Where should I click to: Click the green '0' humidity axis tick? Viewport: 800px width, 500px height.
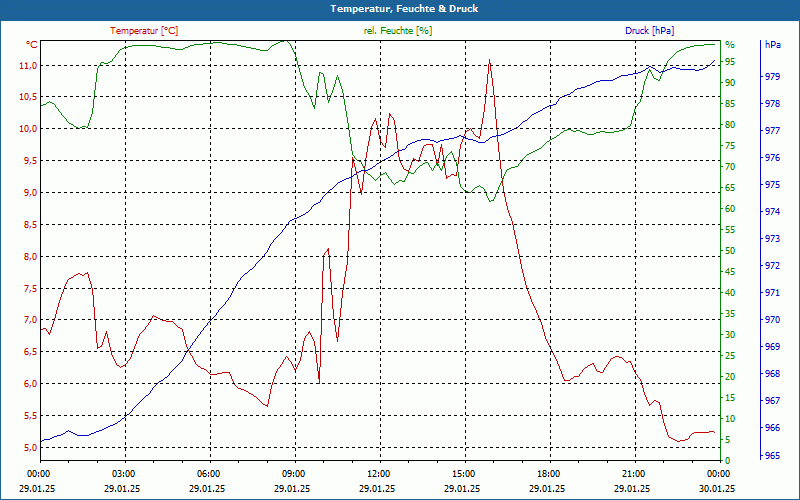[728, 461]
